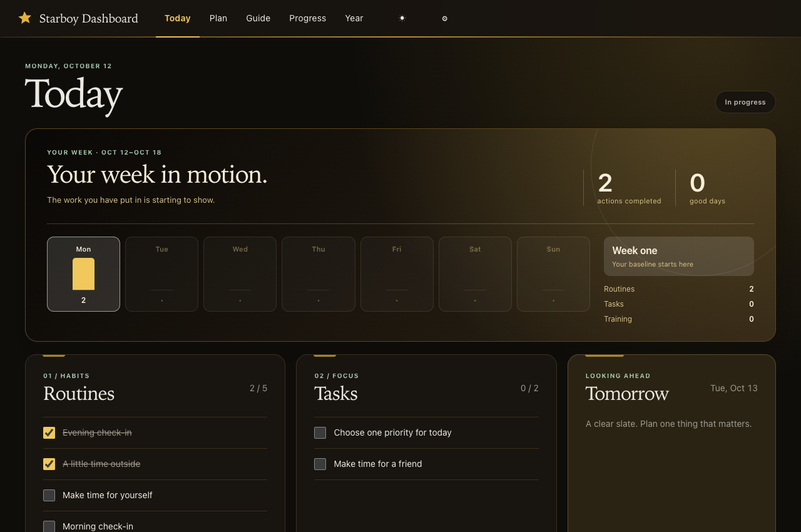
Task: Click the 2 actions completed stat
Action: click(629, 188)
